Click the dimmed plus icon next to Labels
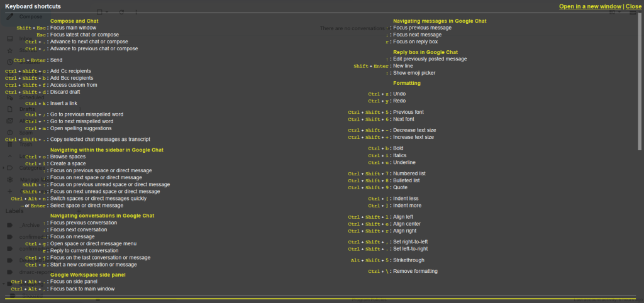Screen dimensions: 644x303 79,211
